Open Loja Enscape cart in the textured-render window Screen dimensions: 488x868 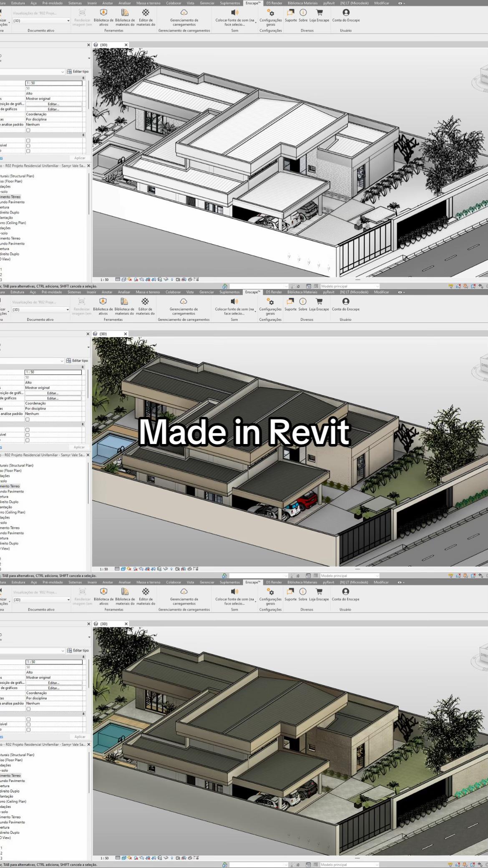pos(319,594)
